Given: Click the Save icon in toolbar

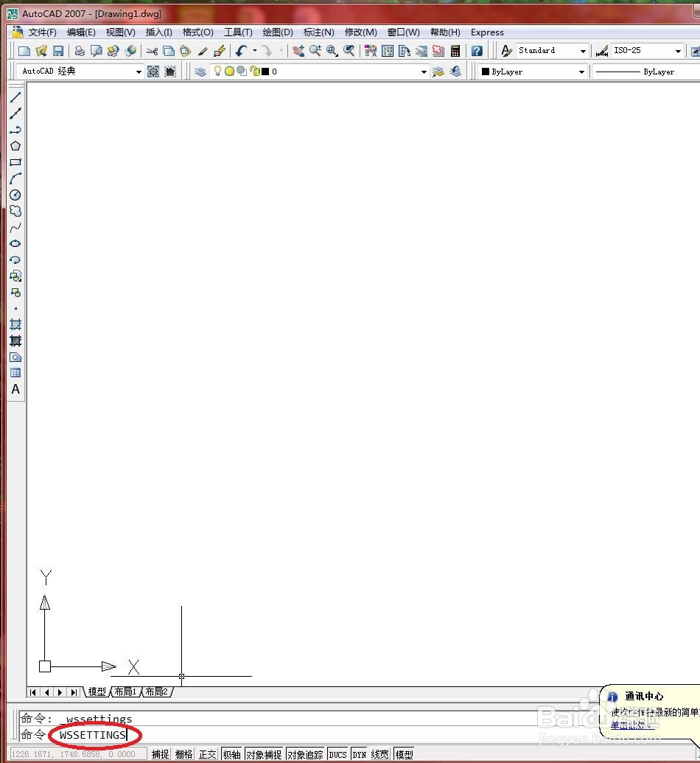Looking at the screenshot, I should (58, 51).
